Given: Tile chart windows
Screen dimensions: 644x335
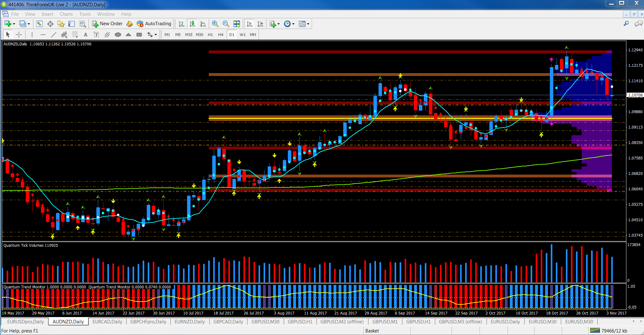Looking at the screenshot, I should pyautogui.click(x=237, y=24).
